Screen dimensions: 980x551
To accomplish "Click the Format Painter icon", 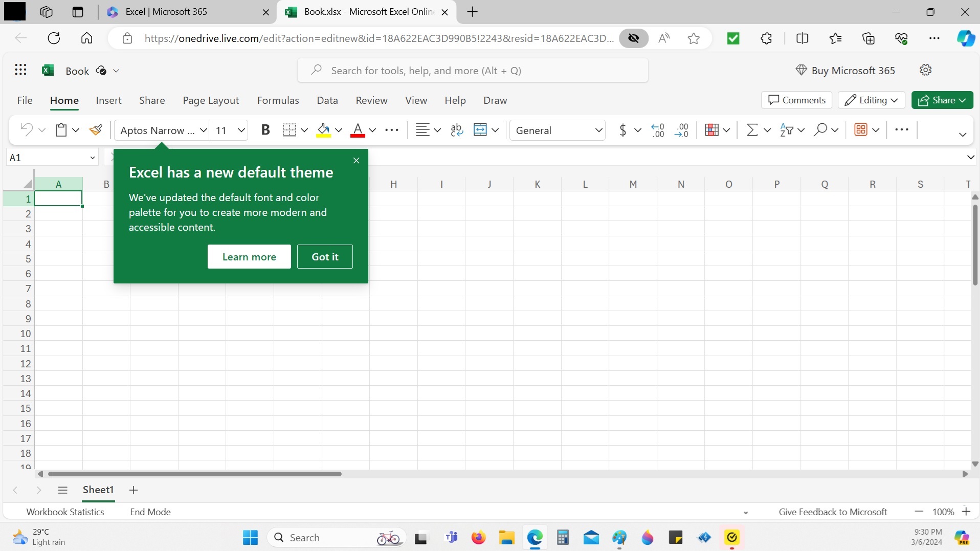I will (x=96, y=130).
